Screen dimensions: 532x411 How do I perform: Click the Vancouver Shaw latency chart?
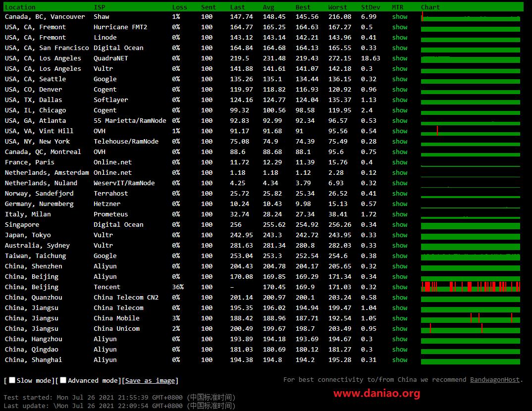pos(471,17)
